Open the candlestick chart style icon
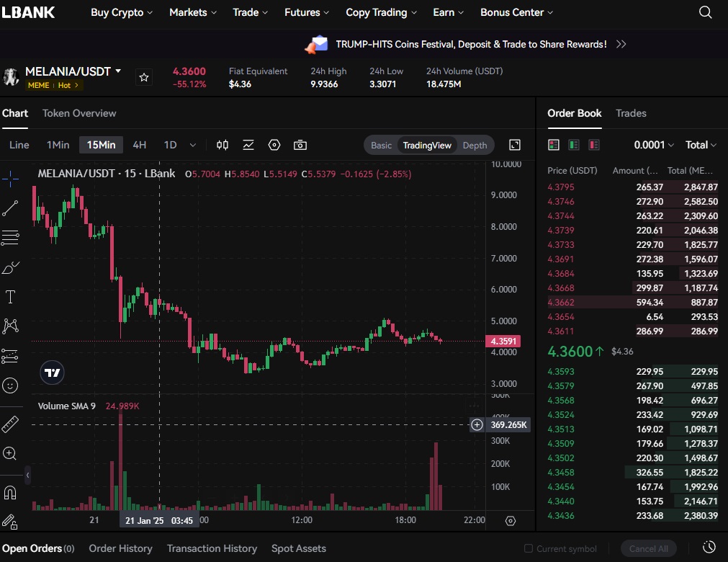 pyautogui.click(x=223, y=146)
